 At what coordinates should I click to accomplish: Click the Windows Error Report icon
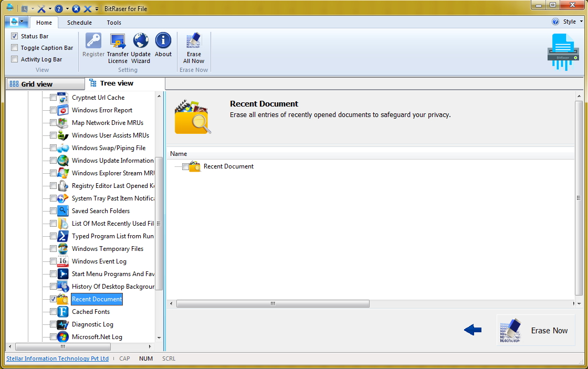coord(63,110)
